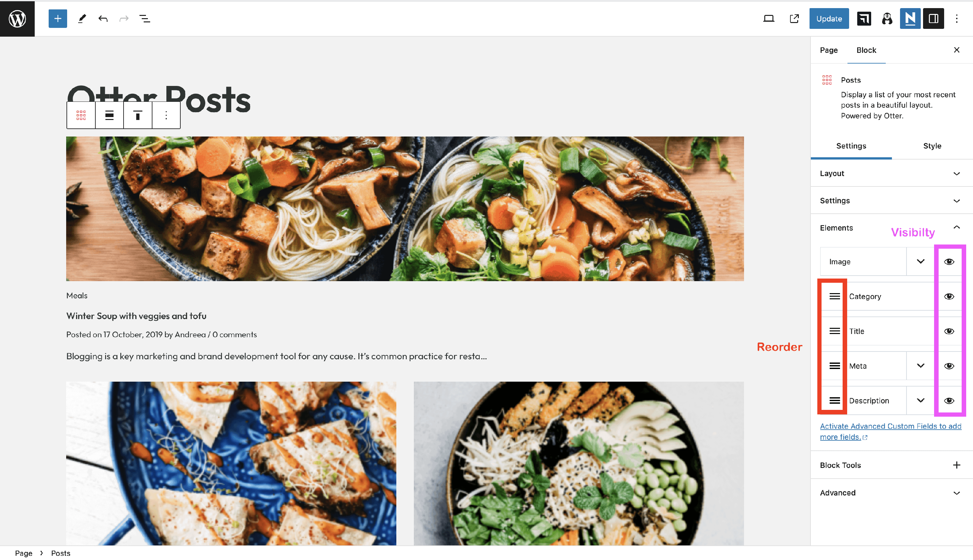The height and width of the screenshot is (560, 973).
Task: Hide the Title element with eye icon
Action: pyautogui.click(x=949, y=331)
